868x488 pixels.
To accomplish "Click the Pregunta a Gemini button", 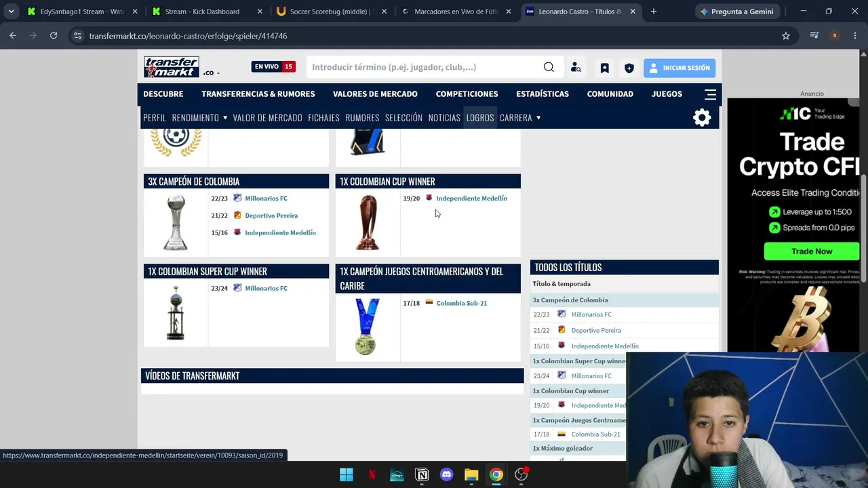I will [736, 12].
